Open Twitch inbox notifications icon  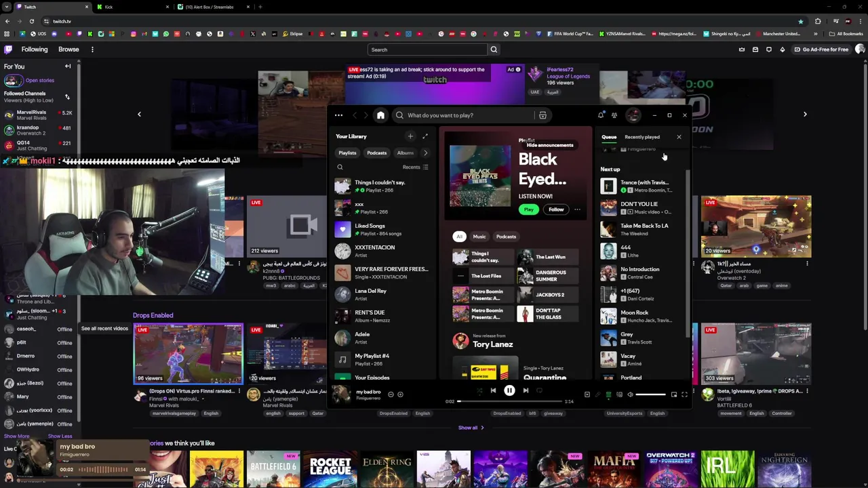pyautogui.click(x=755, y=49)
